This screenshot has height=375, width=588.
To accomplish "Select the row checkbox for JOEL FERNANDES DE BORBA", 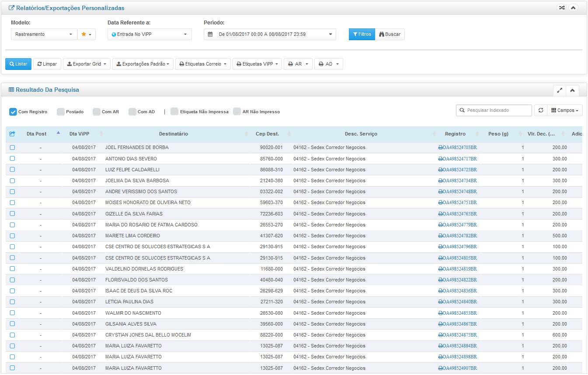I will tap(12, 148).
